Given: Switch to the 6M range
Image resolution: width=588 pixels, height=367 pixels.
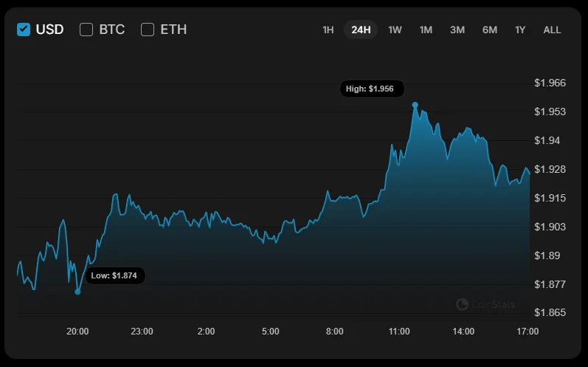Looking at the screenshot, I should (x=490, y=30).
